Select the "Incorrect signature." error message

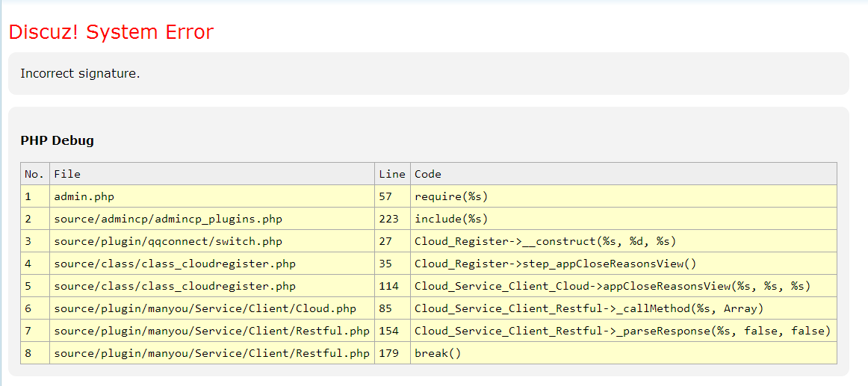click(80, 73)
